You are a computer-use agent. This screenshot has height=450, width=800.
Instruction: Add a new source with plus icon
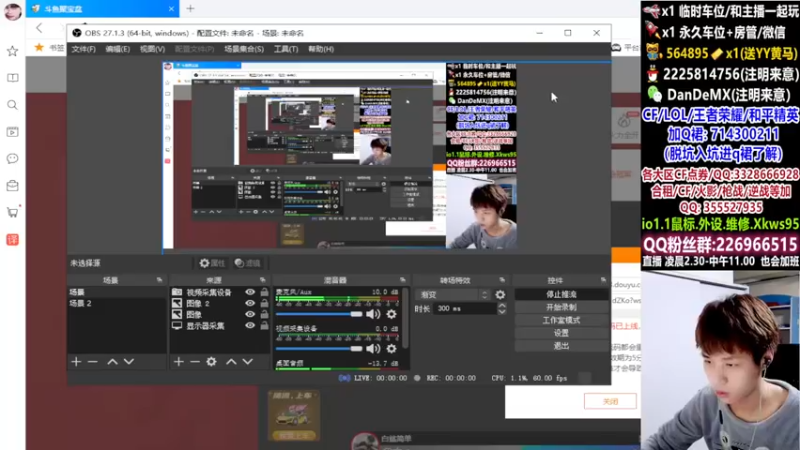[x=178, y=361]
